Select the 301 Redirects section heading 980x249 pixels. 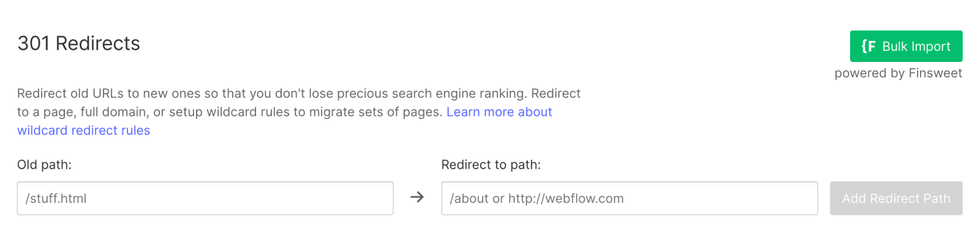78,44
